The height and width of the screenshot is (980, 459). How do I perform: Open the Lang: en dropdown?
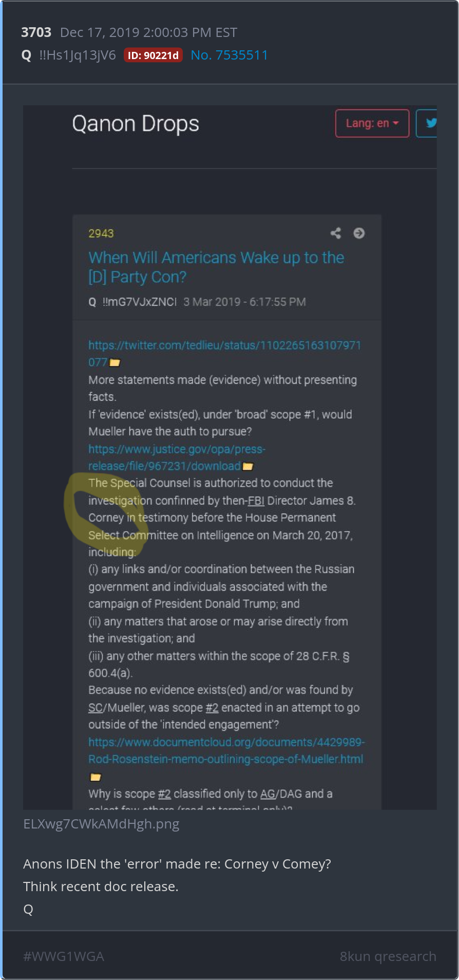[372, 123]
